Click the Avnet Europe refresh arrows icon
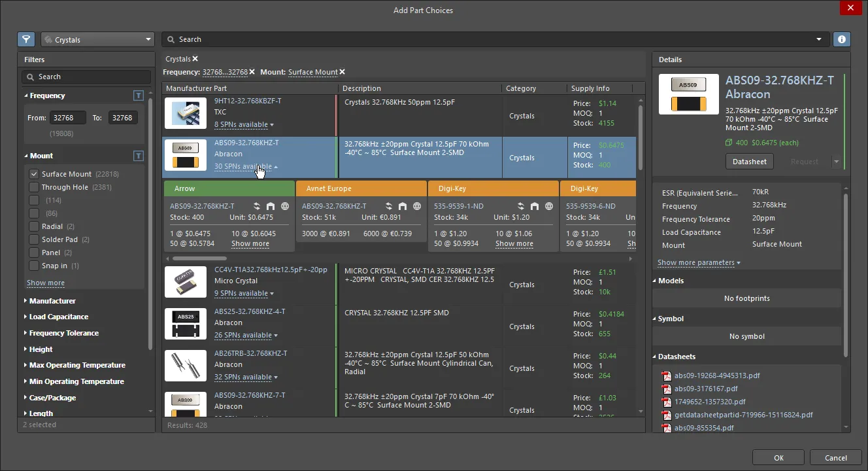Viewport: 868px width, 471px height. (x=389, y=206)
